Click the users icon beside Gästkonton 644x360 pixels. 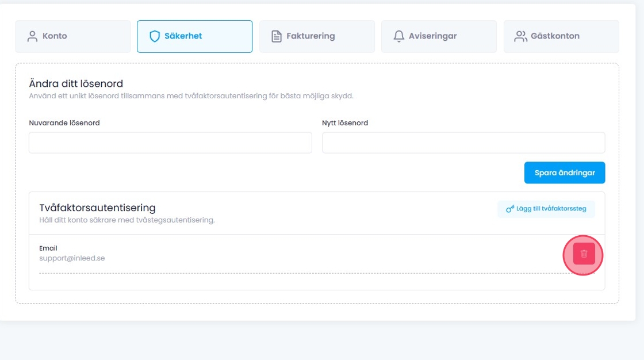pyautogui.click(x=521, y=36)
